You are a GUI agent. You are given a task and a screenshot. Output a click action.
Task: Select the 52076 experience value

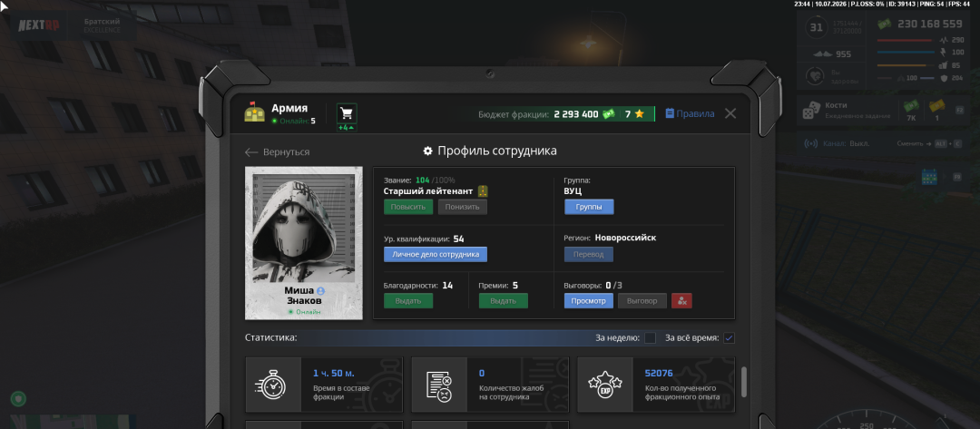click(659, 374)
